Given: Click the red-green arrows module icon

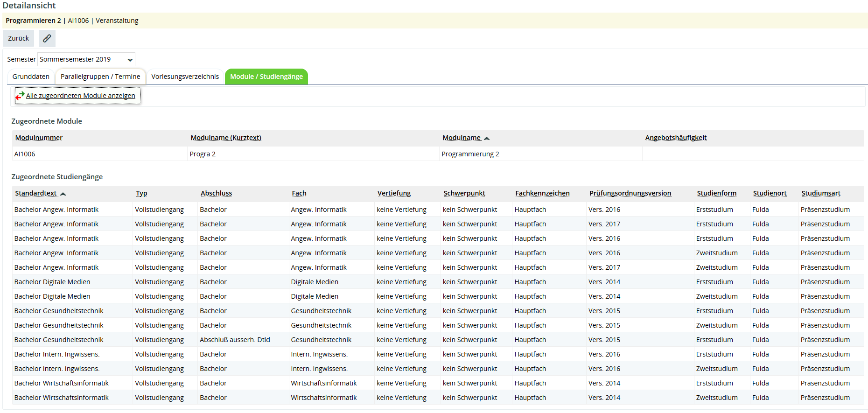Looking at the screenshot, I should [x=20, y=96].
